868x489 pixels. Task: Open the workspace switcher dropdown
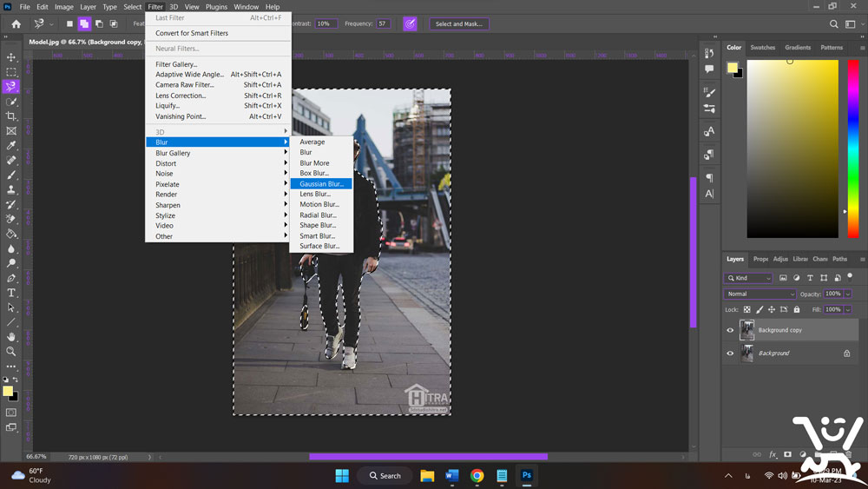853,23
